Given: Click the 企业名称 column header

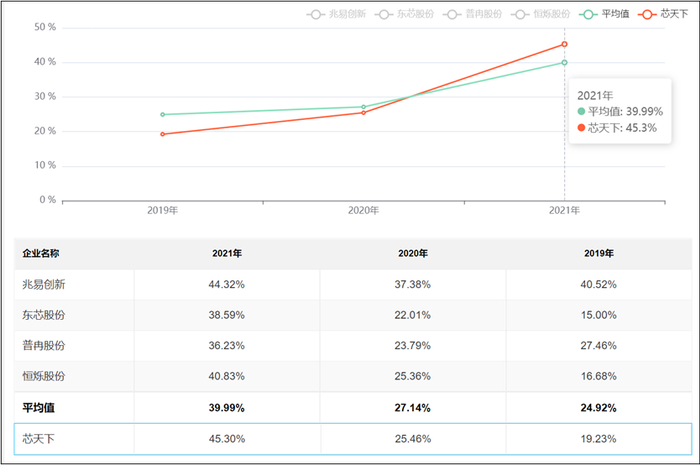Looking at the screenshot, I should coord(41,253).
